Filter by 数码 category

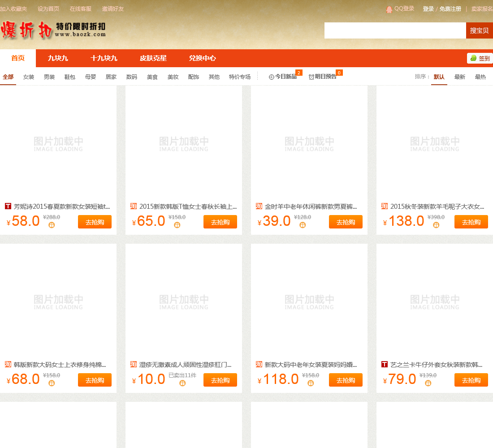132,77
